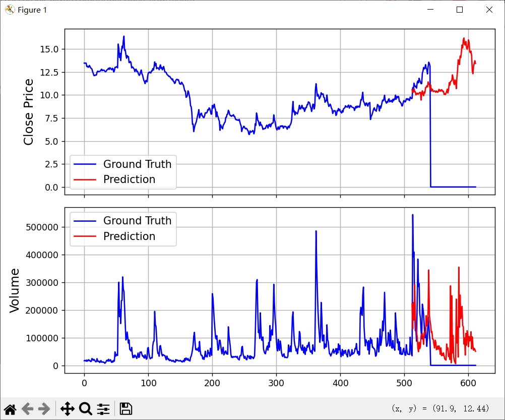Open the Configure subplots dialog
This screenshot has width=505, height=420.
pyautogui.click(x=103, y=408)
